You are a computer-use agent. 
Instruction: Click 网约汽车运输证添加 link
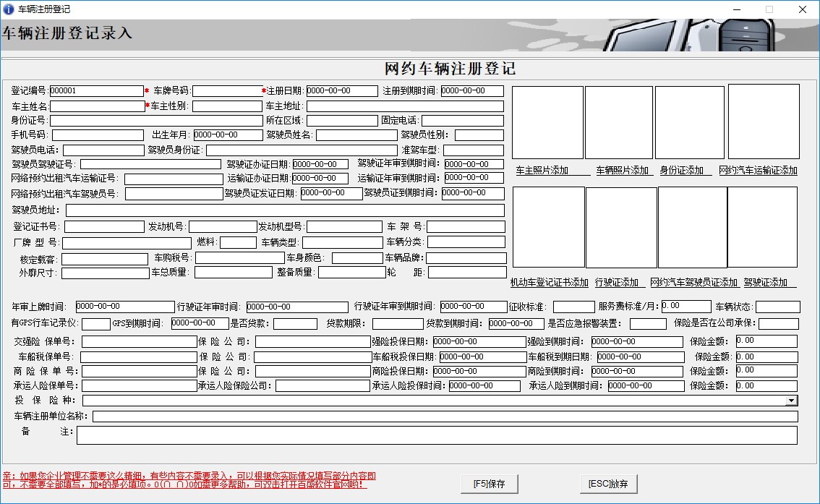pyautogui.click(x=759, y=171)
